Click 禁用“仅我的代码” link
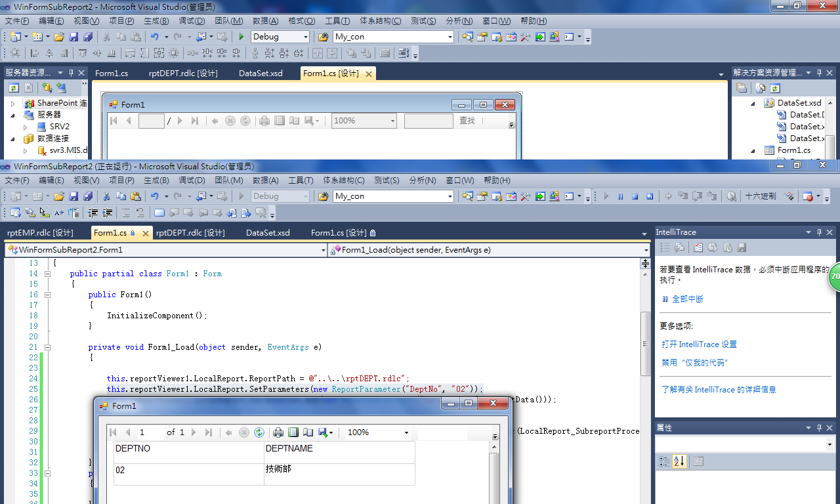The image size is (840, 504). (695, 363)
